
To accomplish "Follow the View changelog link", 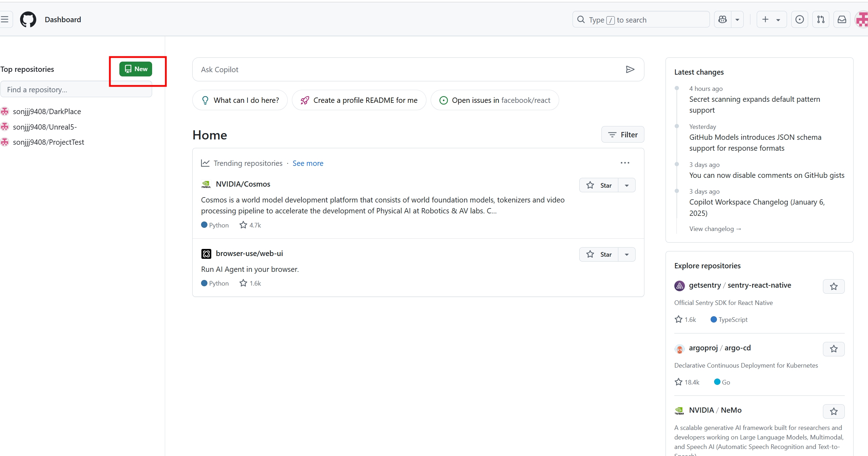I will coord(715,229).
